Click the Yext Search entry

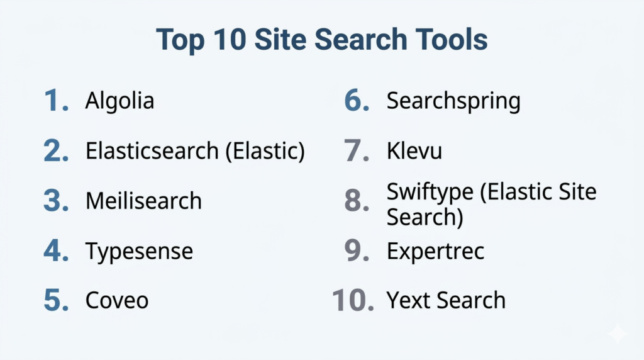click(x=446, y=300)
